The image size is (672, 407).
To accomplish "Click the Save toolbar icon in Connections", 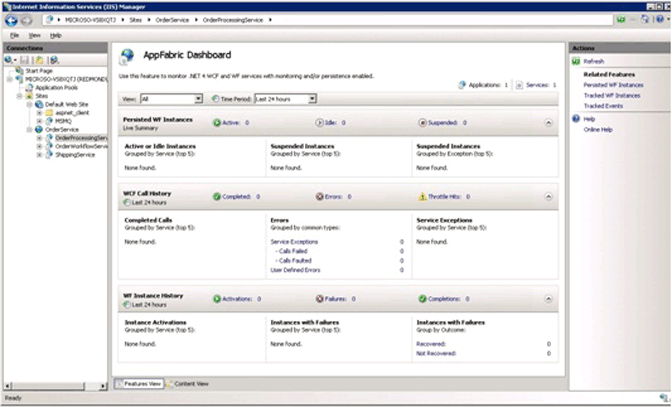I will pos(24,60).
